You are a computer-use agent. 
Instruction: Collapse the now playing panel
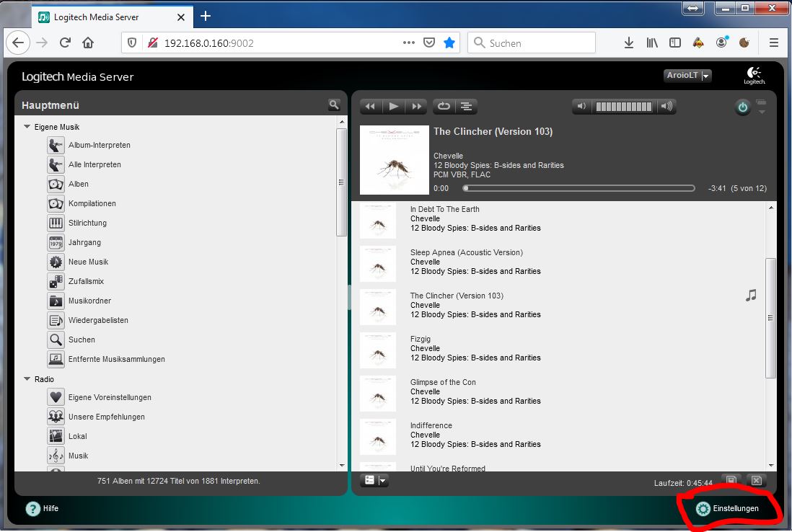tap(761, 107)
